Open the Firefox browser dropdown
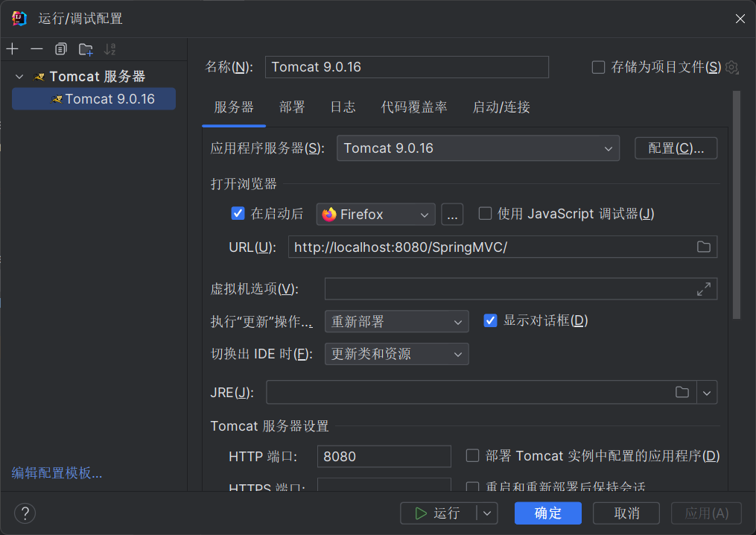This screenshot has height=535, width=756. tap(375, 214)
